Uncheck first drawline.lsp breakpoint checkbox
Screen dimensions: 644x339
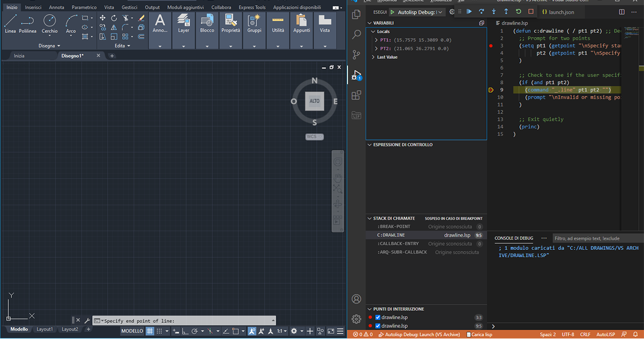(x=378, y=317)
